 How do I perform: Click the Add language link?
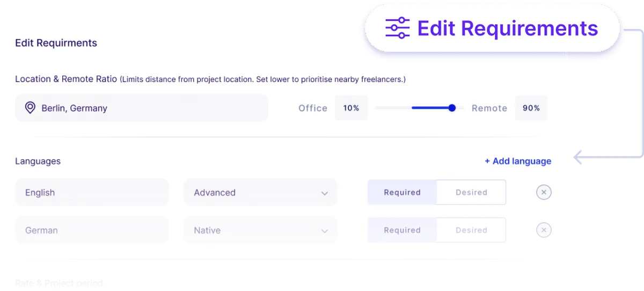pos(518,161)
